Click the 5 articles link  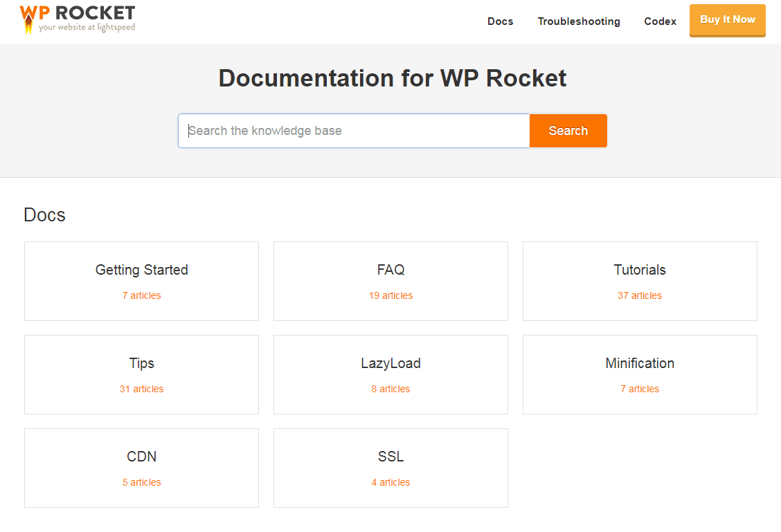[141, 482]
